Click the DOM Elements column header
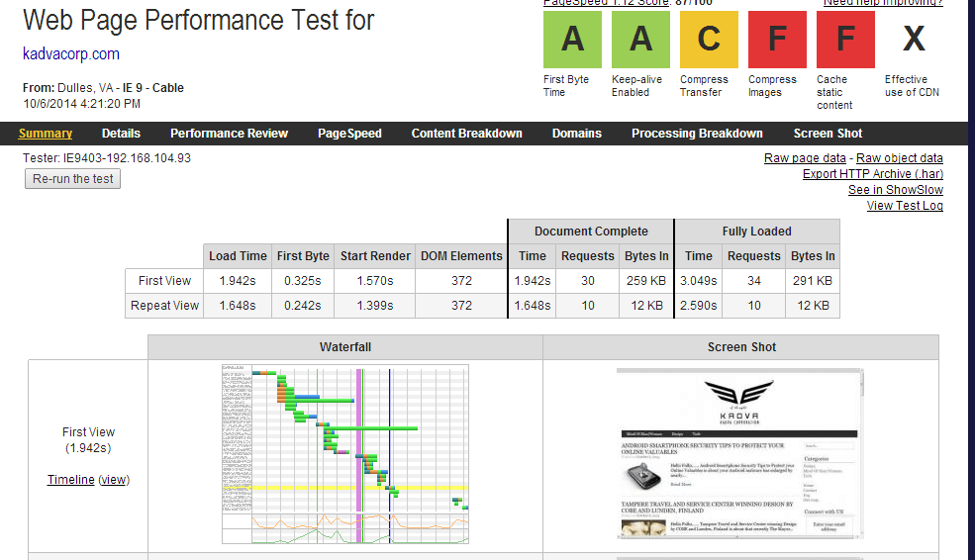The height and width of the screenshot is (560, 975). point(461,256)
